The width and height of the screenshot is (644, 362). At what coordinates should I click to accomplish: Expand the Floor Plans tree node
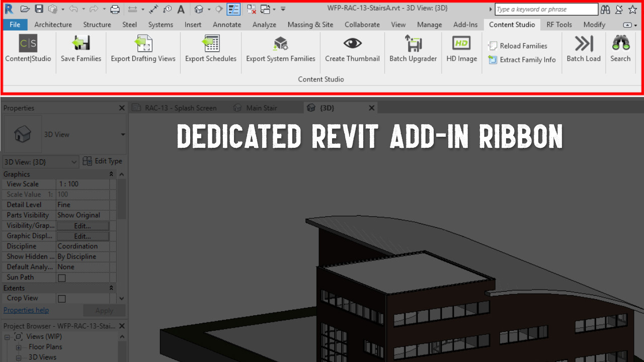coord(19,347)
